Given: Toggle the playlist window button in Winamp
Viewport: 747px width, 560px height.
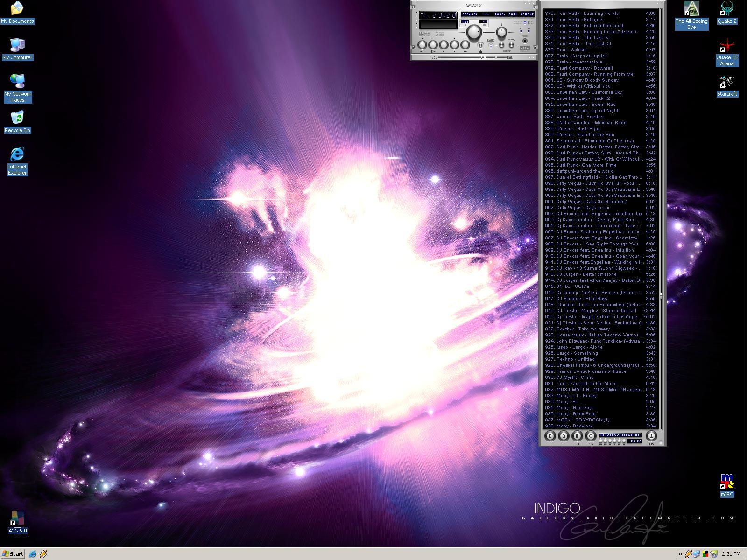Looking at the screenshot, I should (x=529, y=31).
